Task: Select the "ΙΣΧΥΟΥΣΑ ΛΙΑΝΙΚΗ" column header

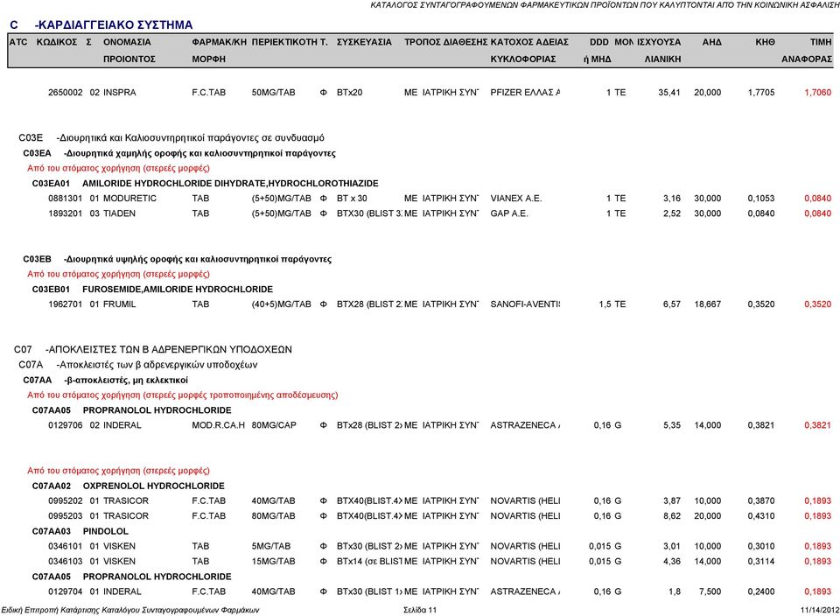Action: pyautogui.click(x=660, y=51)
